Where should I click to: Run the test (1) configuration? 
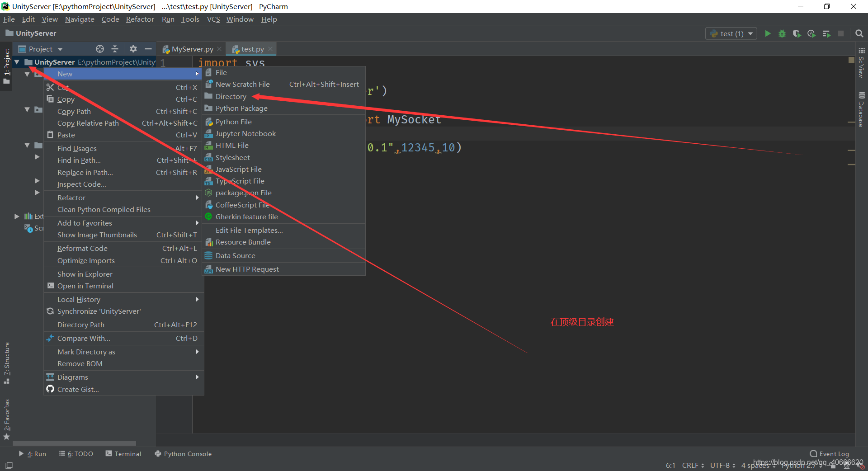pos(767,33)
